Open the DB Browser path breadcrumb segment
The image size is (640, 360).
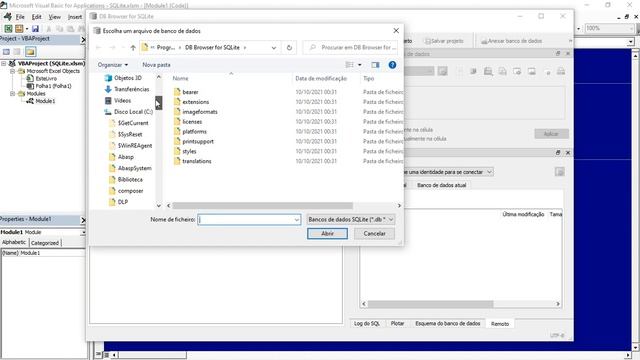(x=212, y=48)
